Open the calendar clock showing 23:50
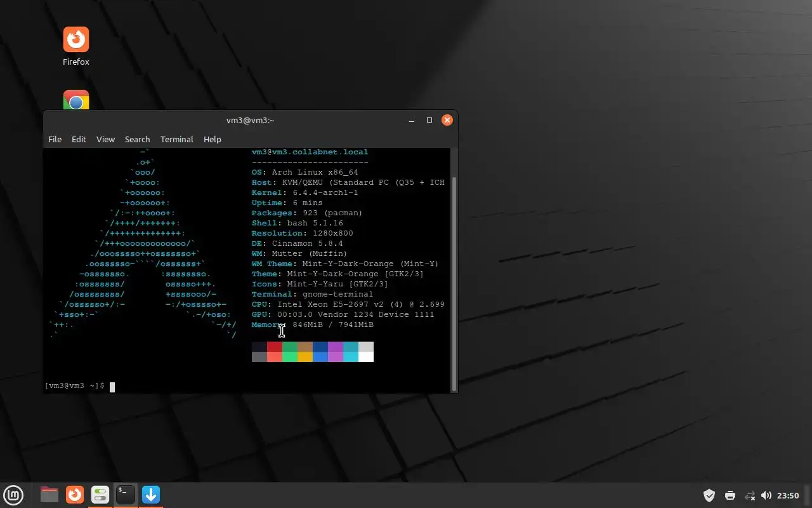812x508 pixels. pyautogui.click(x=788, y=495)
